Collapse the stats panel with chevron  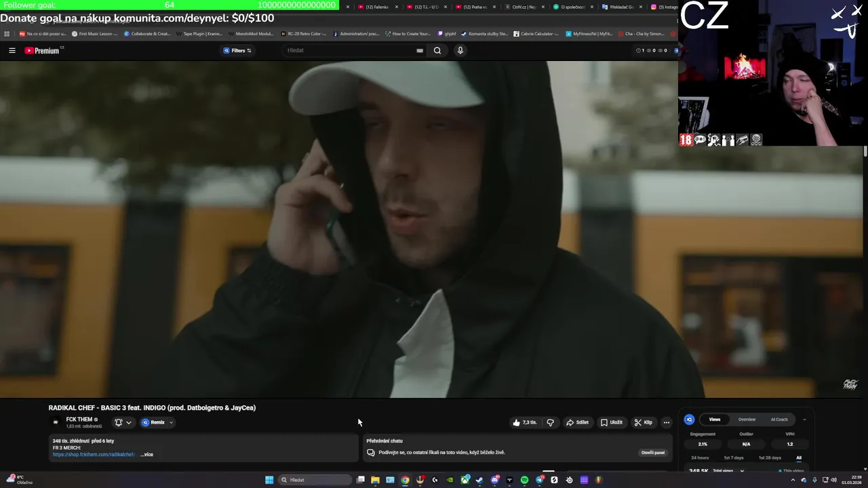[804, 420]
